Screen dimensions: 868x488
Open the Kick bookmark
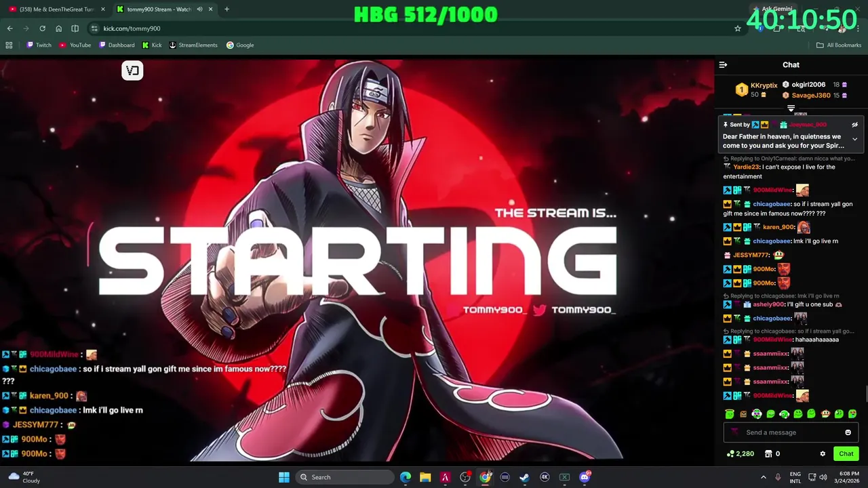pos(152,45)
